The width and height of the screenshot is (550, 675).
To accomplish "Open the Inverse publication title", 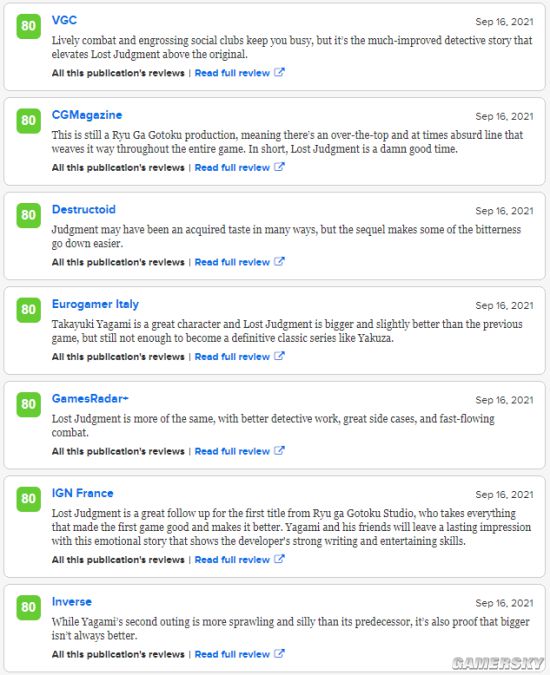I will tap(71, 602).
